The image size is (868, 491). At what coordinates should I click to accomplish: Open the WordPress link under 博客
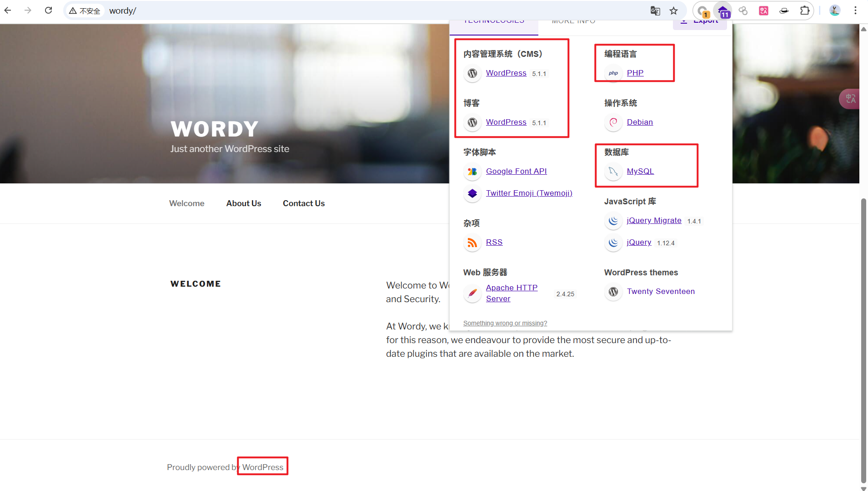[506, 122]
